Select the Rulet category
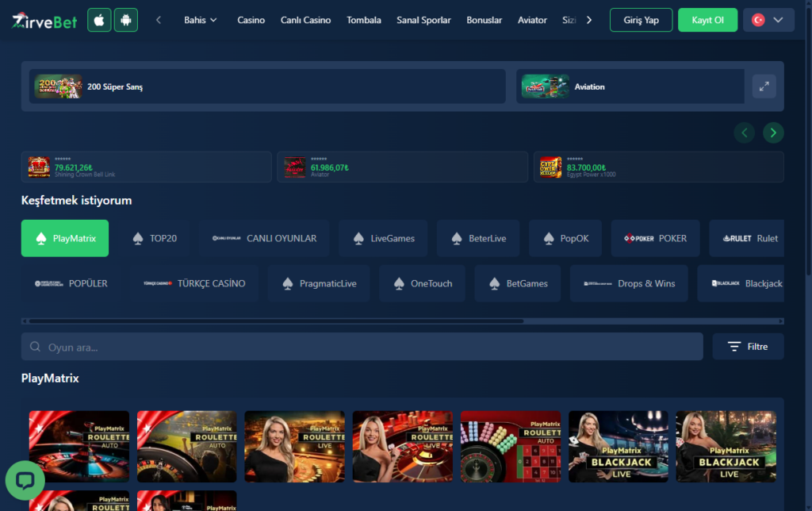The height and width of the screenshot is (511, 812). 747,238
